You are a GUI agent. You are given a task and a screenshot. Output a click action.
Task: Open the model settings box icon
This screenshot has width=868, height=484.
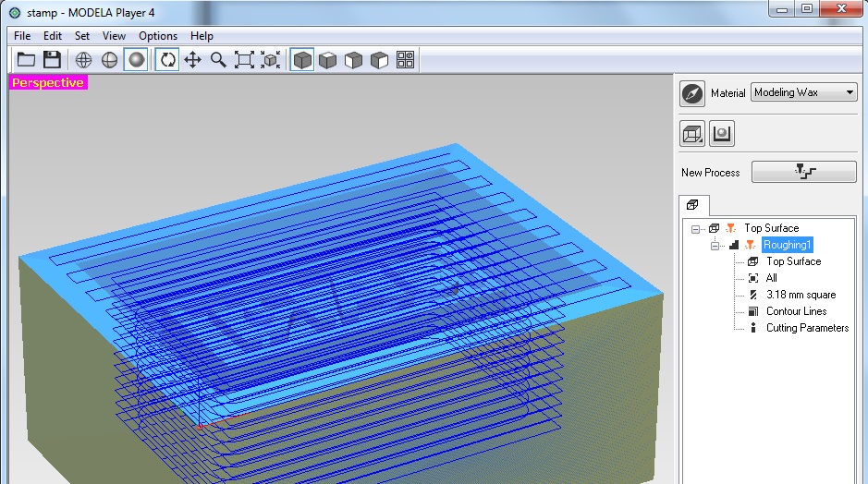[x=692, y=133]
